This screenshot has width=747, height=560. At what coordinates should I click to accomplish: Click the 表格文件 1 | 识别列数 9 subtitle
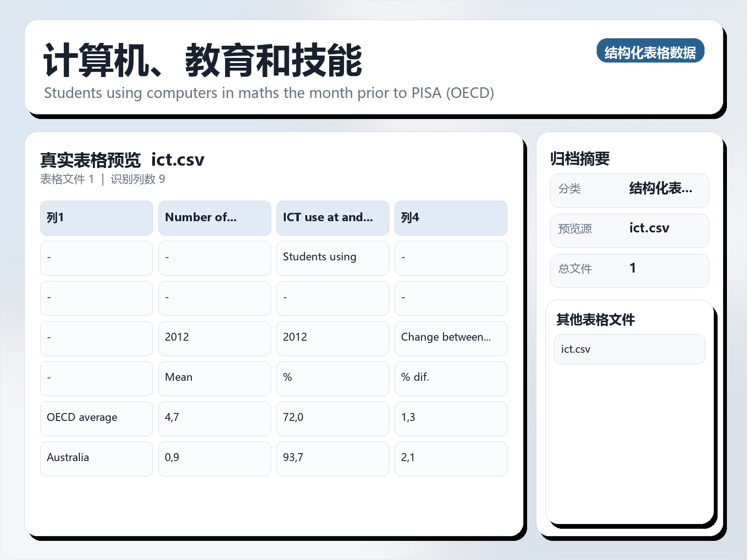[103, 179]
